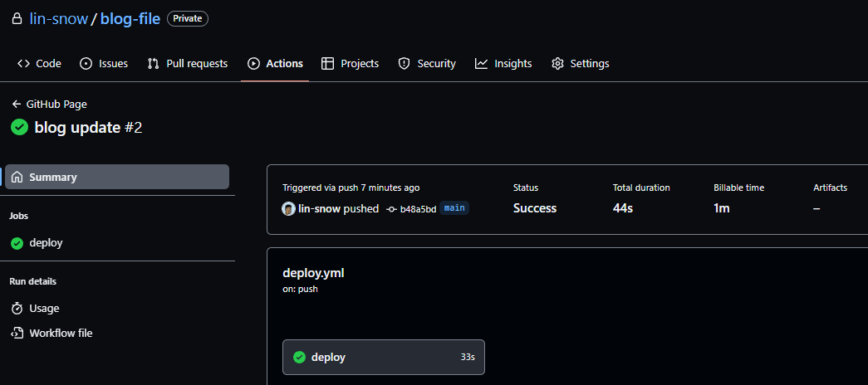Click the lock icon beside lin-snow
868x385 pixels.
pyautogui.click(x=17, y=19)
